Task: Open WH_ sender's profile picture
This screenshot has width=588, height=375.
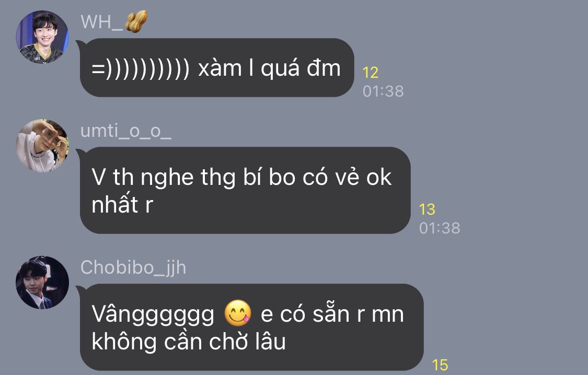Action: pos(42,37)
